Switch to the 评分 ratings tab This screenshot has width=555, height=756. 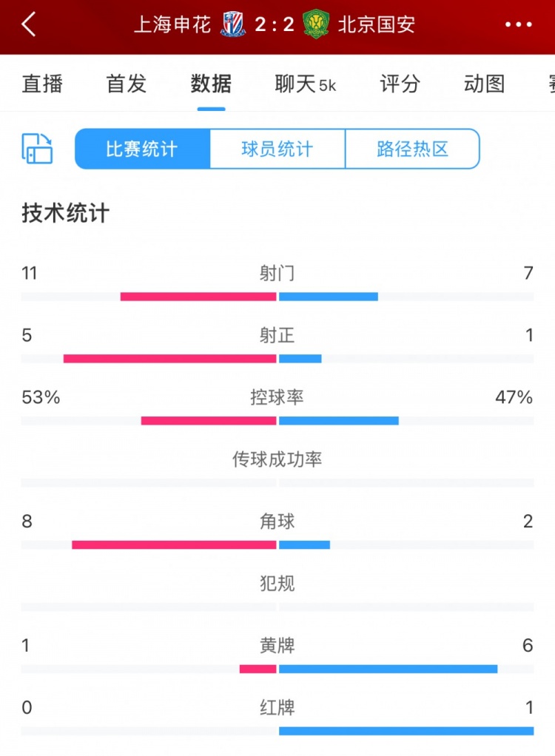[400, 84]
